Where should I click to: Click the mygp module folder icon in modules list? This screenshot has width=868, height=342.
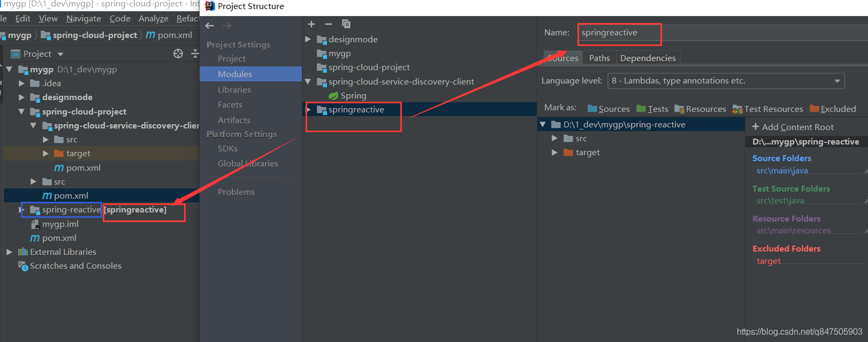[x=322, y=54]
